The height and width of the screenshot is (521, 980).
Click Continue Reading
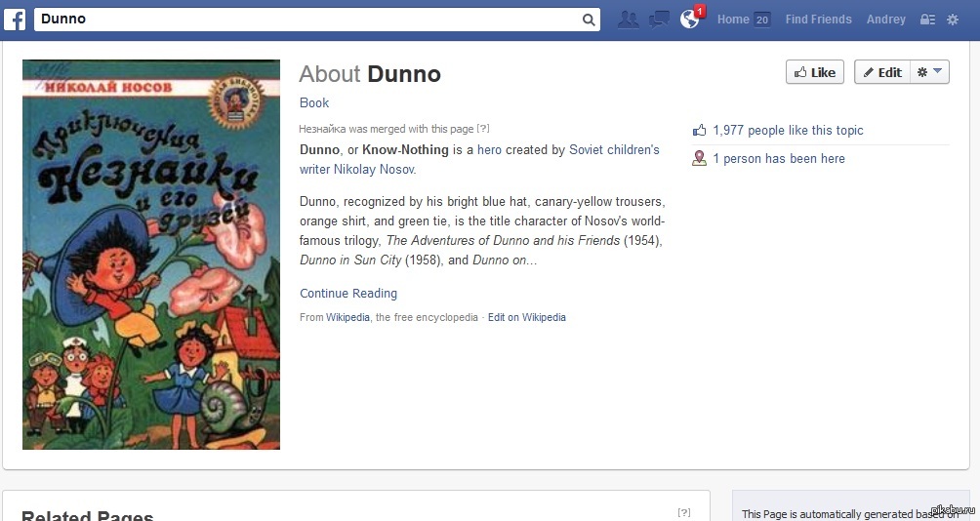(348, 294)
